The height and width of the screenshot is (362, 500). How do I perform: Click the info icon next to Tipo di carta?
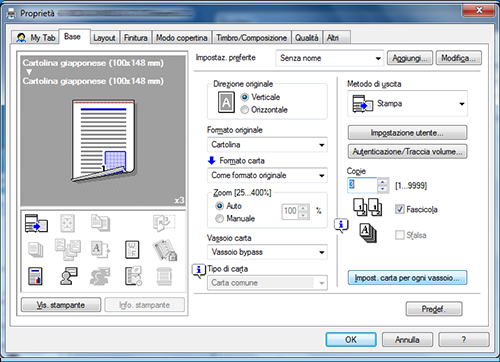[199, 271]
